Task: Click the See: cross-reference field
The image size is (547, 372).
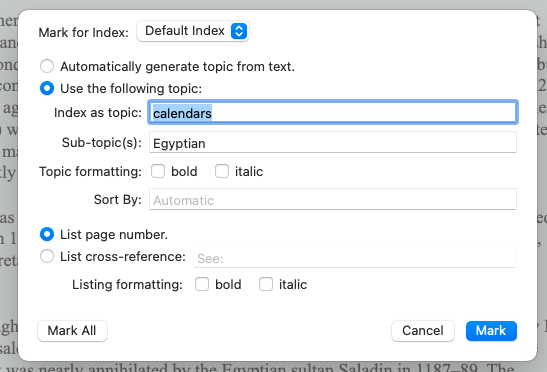Action: 355,258
